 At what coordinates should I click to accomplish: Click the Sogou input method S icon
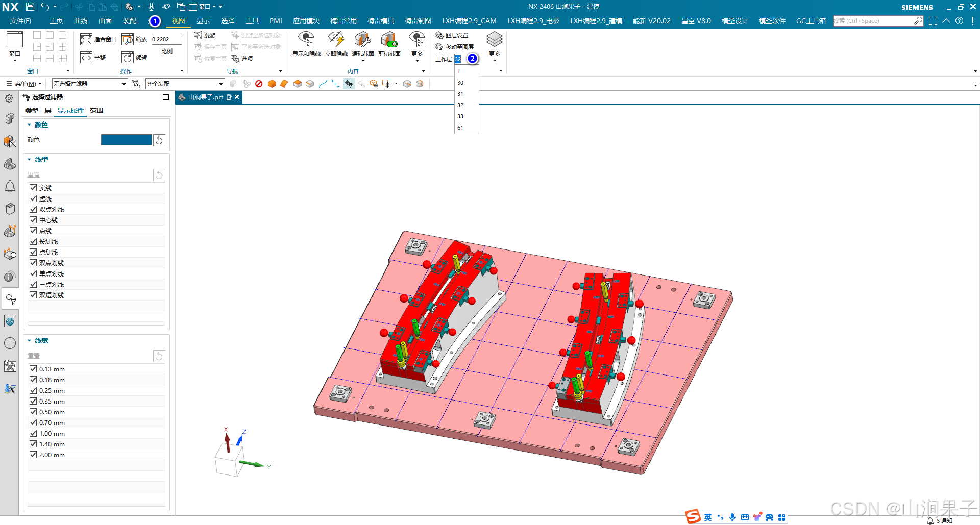(x=693, y=517)
